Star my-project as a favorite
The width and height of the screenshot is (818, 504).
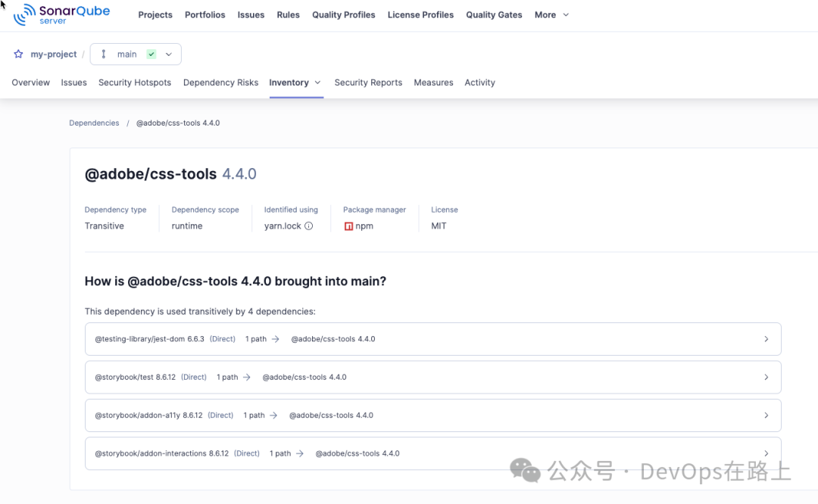[18, 54]
